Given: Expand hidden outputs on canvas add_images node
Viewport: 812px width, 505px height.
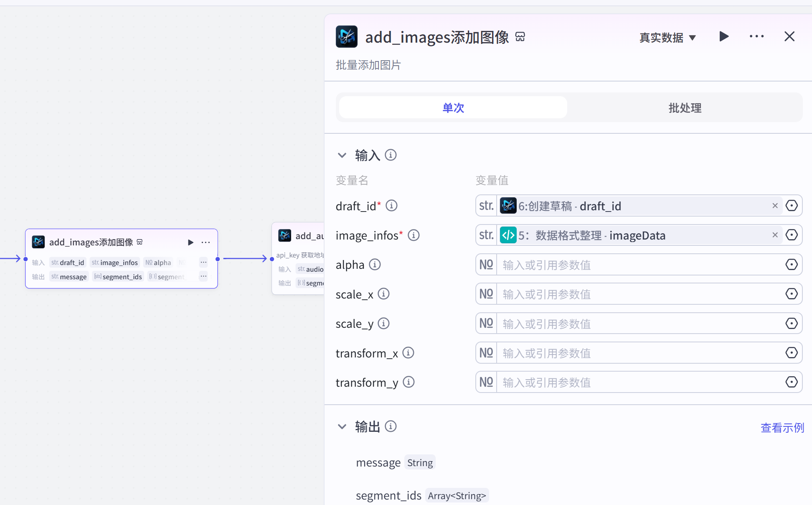Looking at the screenshot, I should (x=203, y=276).
